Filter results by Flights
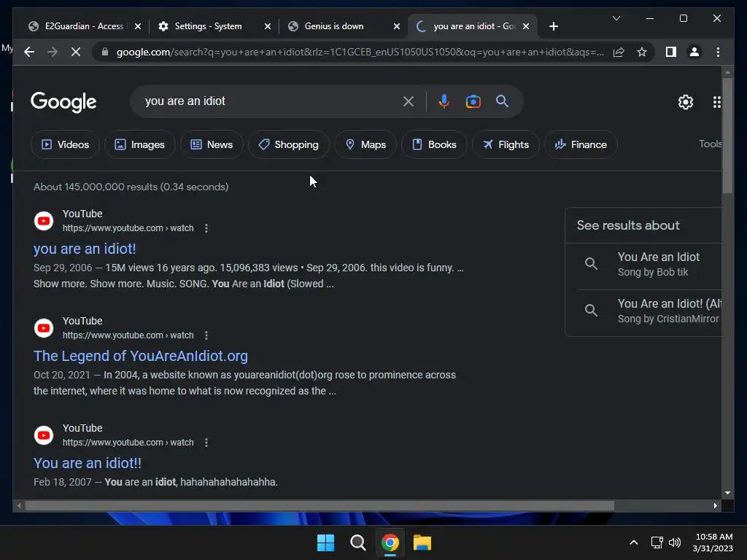This screenshot has width=747, height=560. 506,144
